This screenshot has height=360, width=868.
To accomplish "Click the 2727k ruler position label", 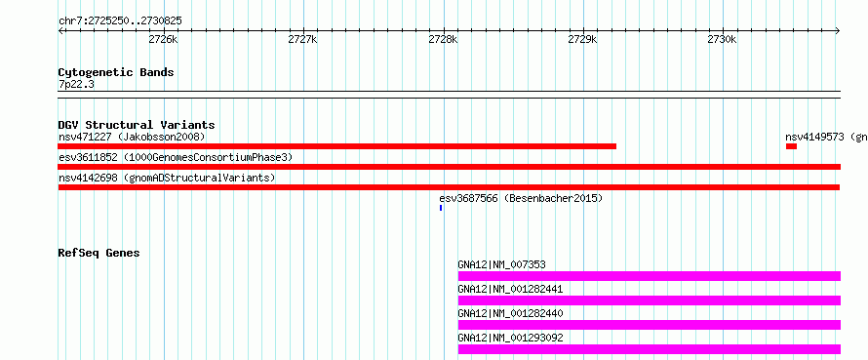I will click(x=302, y=39).
